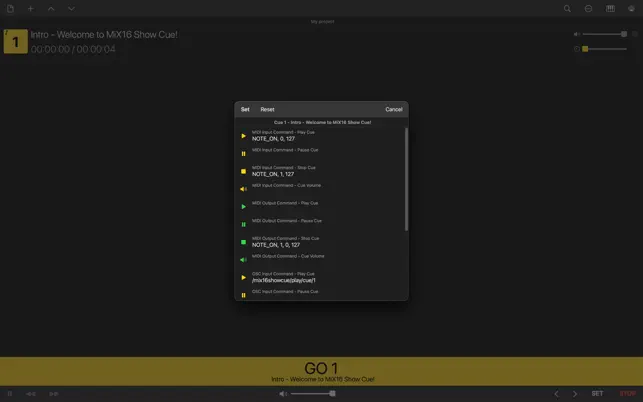Select MIDI Output Command Pause Cue icon

[243, 224]
